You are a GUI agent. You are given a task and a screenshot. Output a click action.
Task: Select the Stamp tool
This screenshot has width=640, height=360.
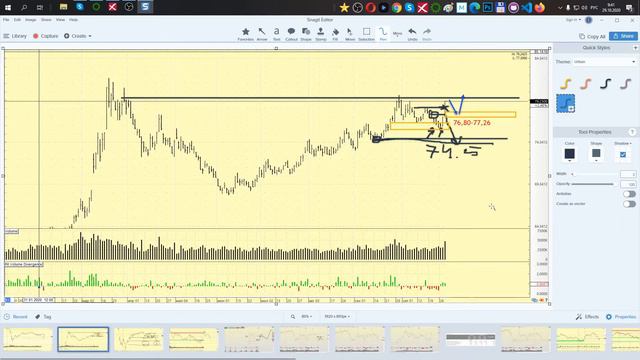(x=320, y=34)
